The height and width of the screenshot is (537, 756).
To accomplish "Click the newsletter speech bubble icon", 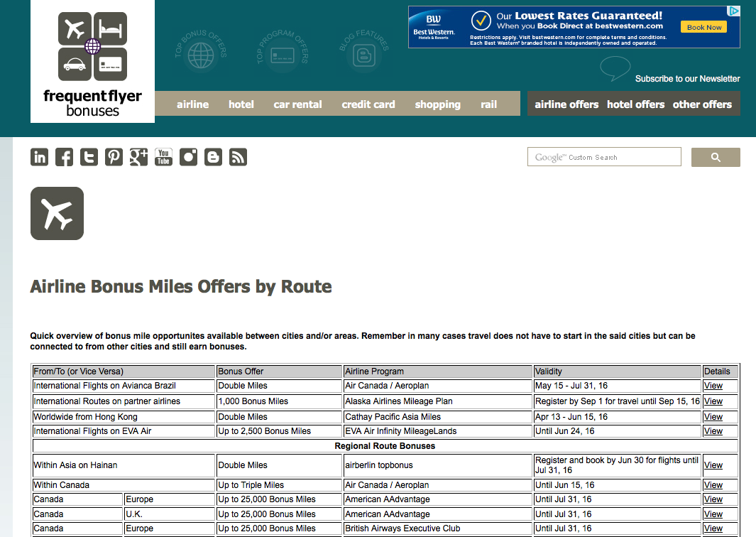I will tap(615, 68).
